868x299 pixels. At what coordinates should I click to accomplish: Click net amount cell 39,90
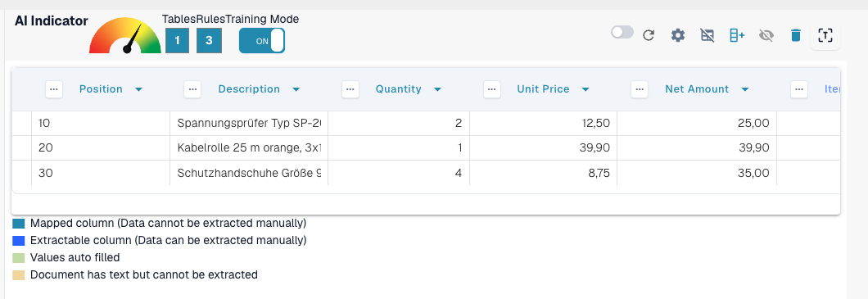click(697, 147)
